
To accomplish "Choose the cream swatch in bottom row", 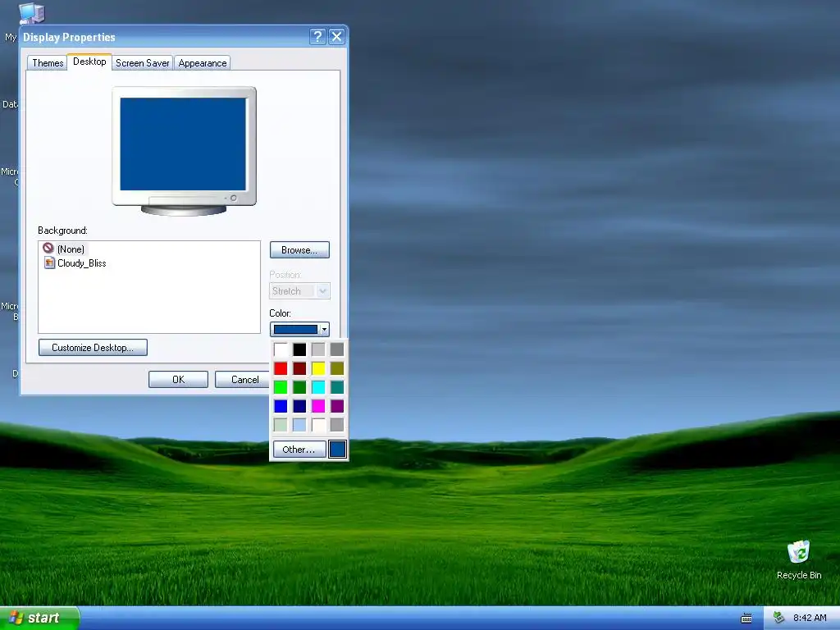I will (x=318, y=425).
